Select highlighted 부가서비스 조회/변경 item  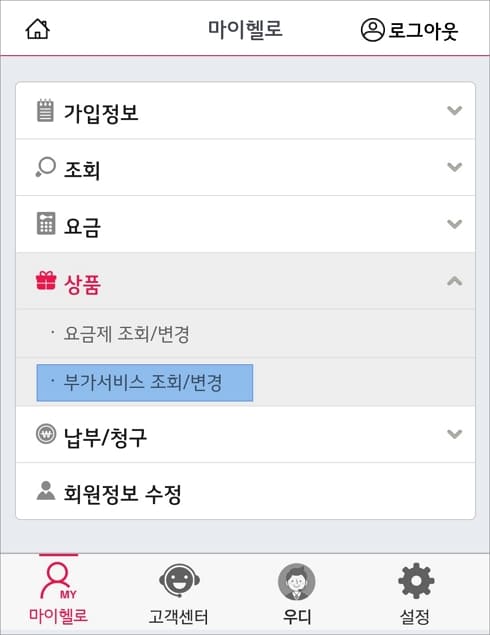pyautogui.click(x=145, y=383)
